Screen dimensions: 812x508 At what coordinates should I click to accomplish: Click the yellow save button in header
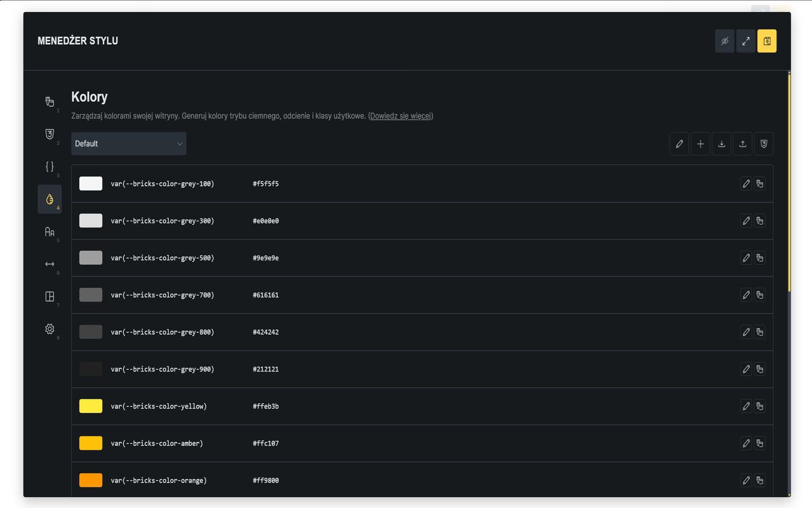tap(767, 41)
